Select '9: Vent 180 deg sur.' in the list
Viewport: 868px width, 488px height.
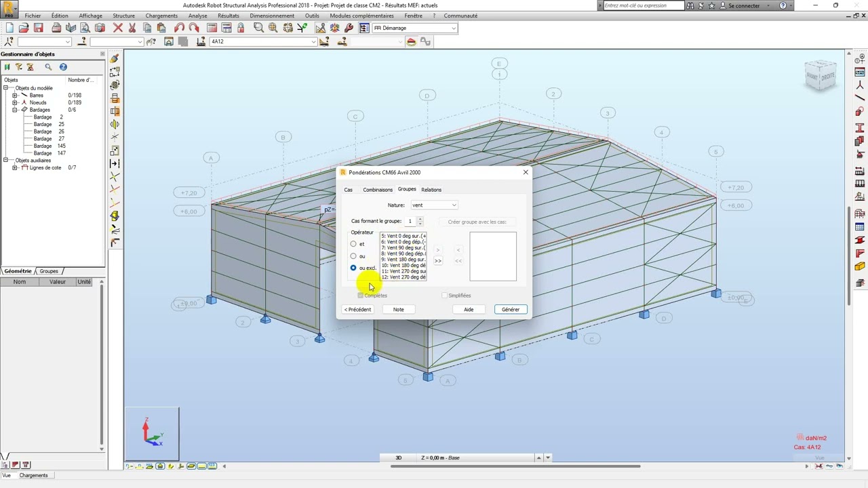coord(403,260)
